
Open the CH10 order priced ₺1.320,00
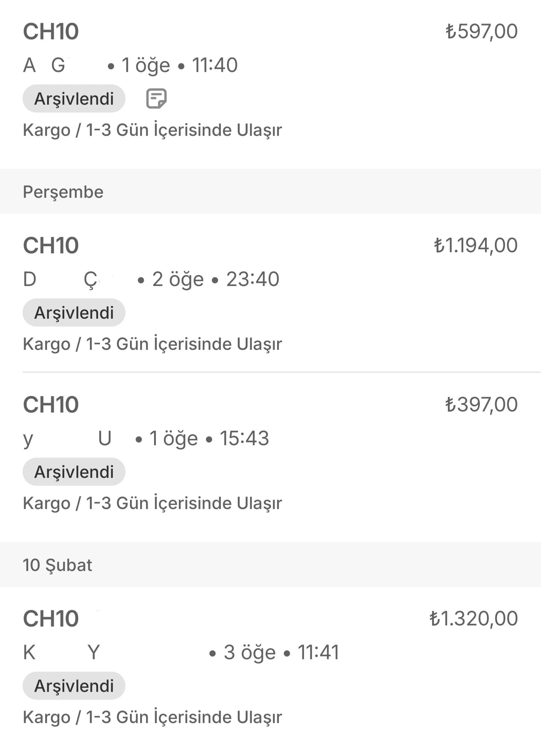coord(51,619)
